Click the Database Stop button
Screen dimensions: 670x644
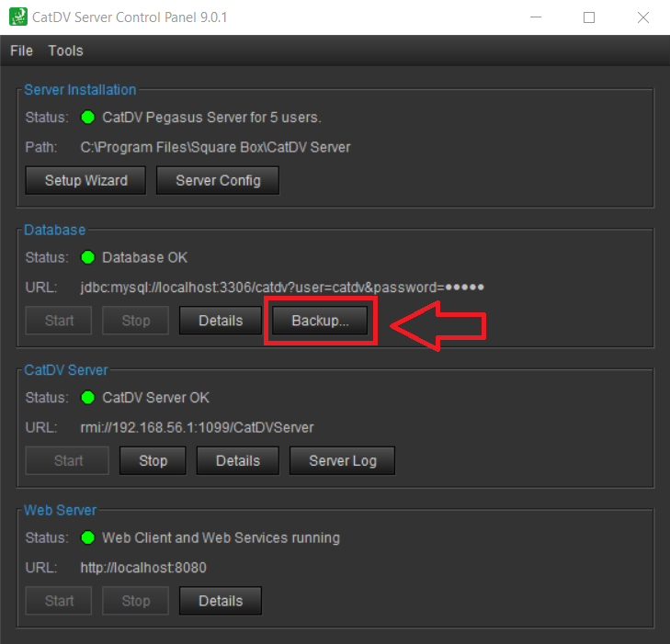136,321
